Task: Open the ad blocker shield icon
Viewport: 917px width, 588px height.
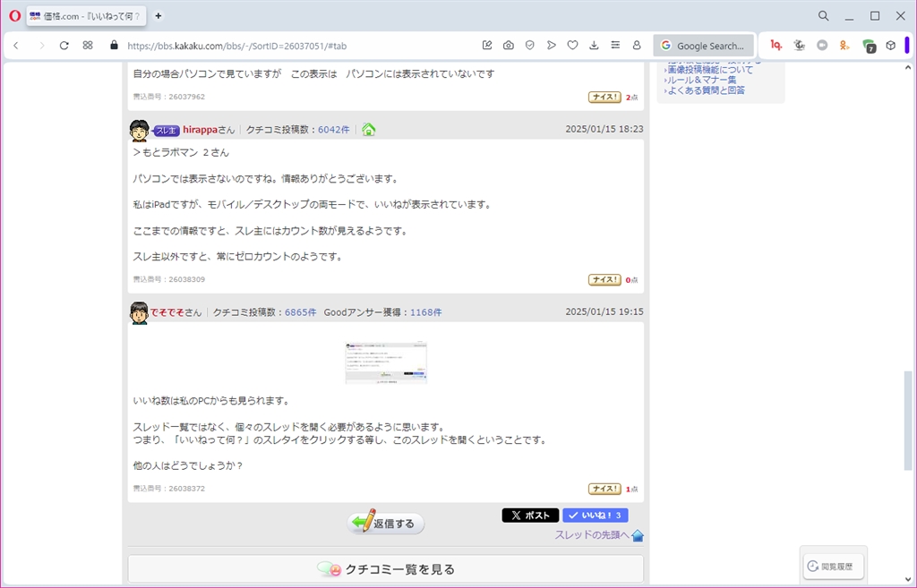Action: [x=530, y=45]
